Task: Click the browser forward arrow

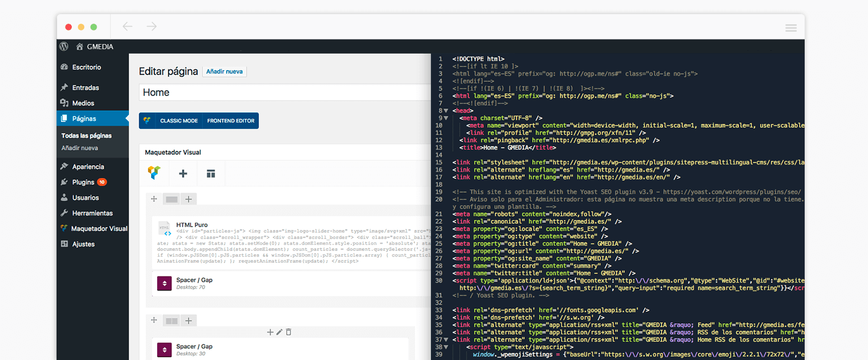Action: (152, 27)
